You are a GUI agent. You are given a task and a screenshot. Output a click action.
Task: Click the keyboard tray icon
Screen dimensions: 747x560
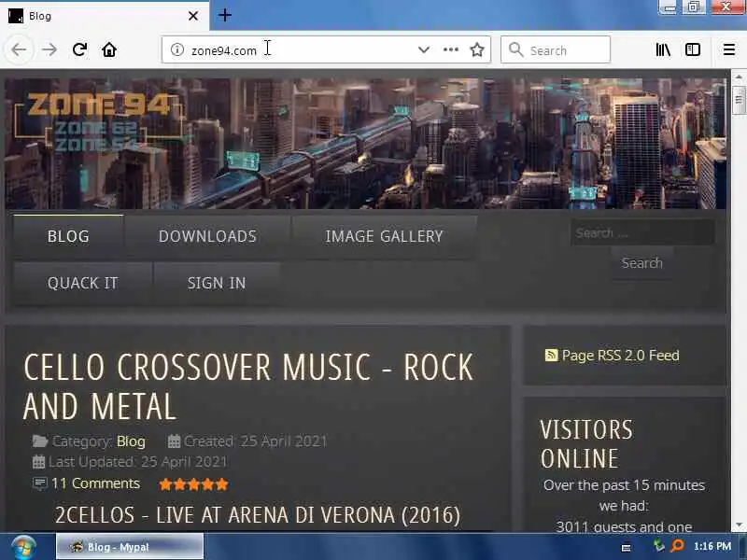(x=627, y=548)
